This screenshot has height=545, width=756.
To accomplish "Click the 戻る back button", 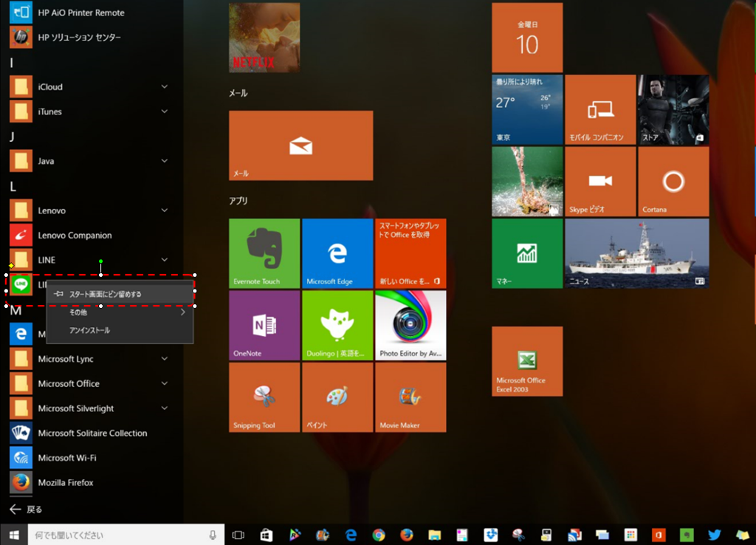I will click(x=26, y=510).
